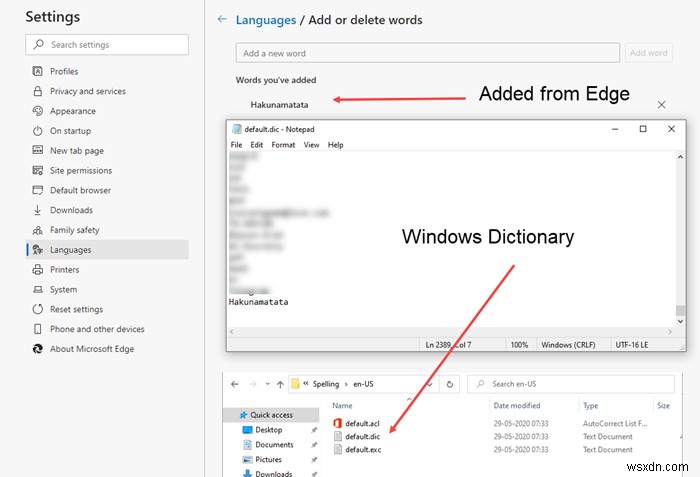700x477 pixels.
Task: Sort files by Date modified column
Action: coord(517,406)
